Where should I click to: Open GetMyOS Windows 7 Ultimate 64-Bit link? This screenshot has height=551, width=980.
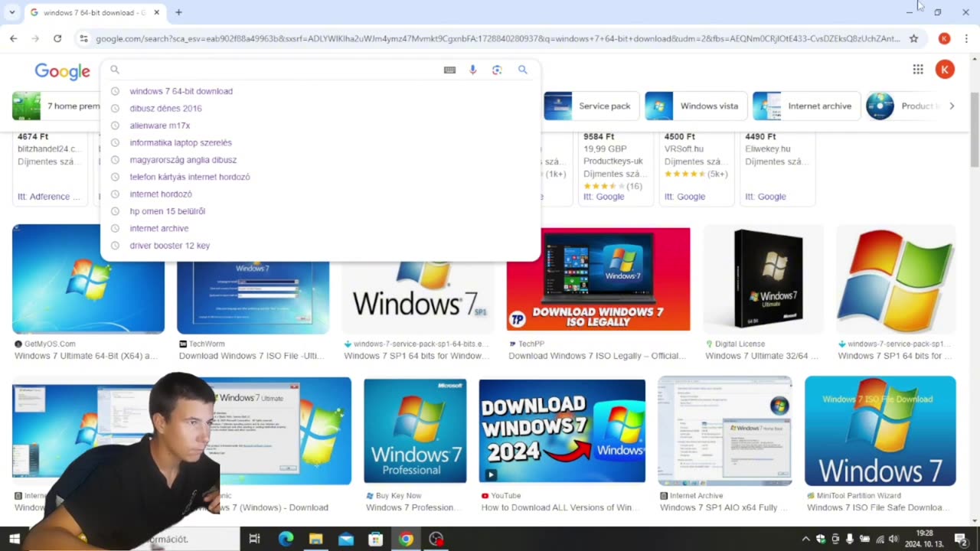click(x=86, y=356)
